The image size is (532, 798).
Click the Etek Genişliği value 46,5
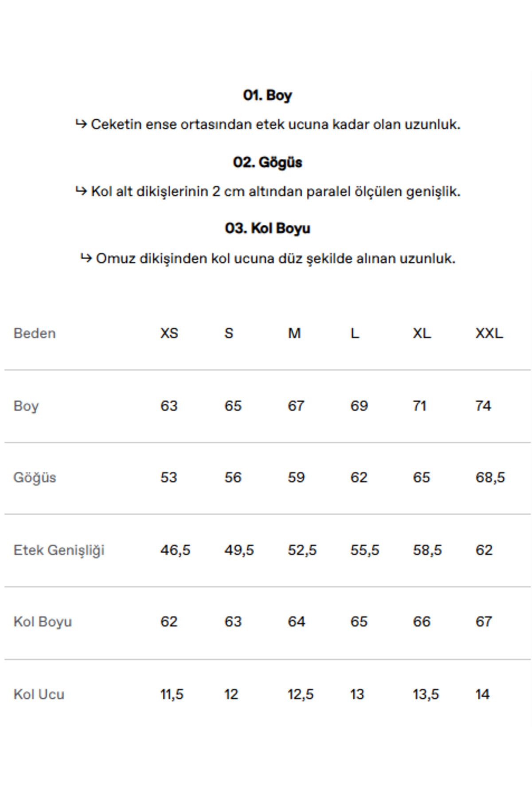click(x=175, y=550)
